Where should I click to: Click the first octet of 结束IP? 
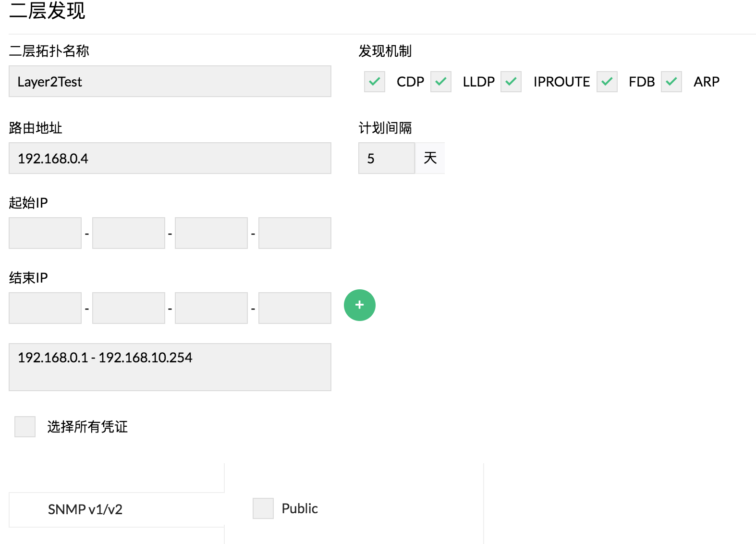(x=45, y=308)
